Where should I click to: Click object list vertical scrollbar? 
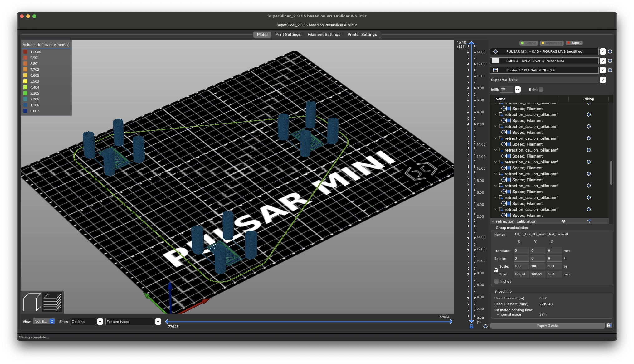[611, 172]
